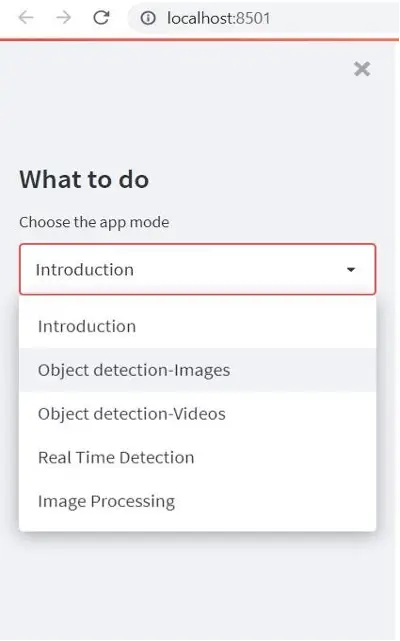The image size is (400, 641).
Task: Choose the Object detection-Images option
Action: click(x=197, y=370)
